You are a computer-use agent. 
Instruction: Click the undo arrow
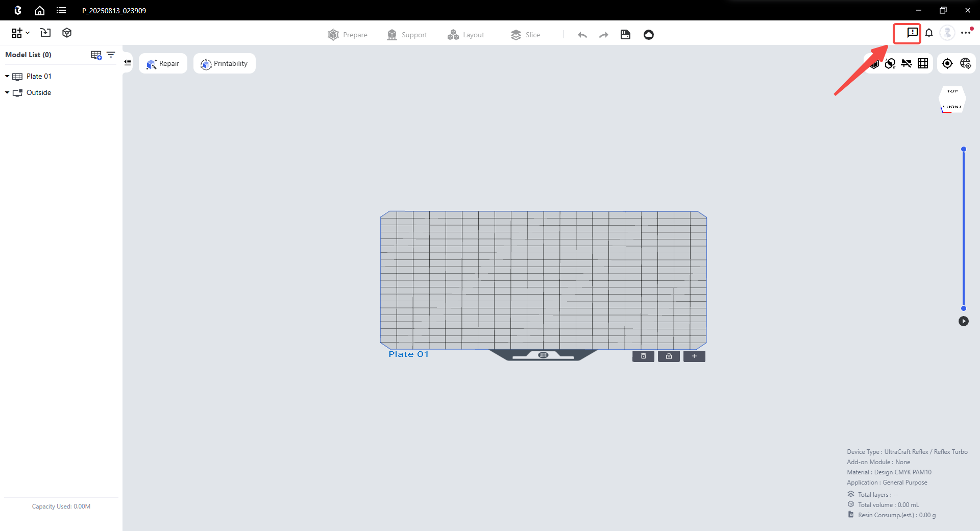[582, 35]
